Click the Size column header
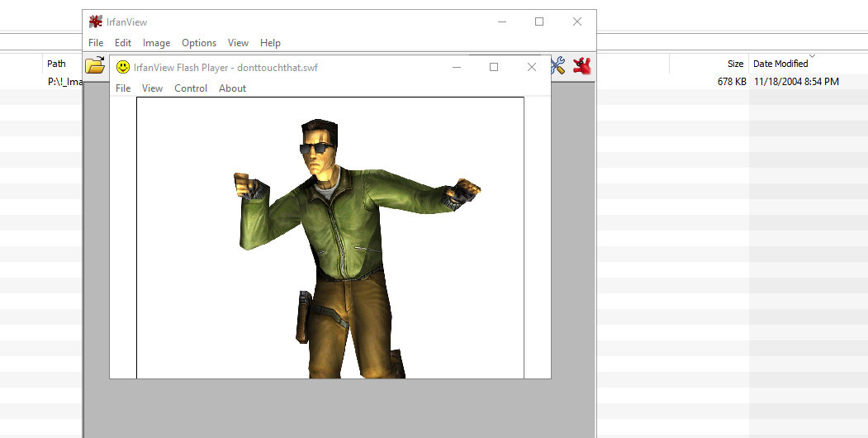Viewport: 868px width, 438px height. (735, 64)
